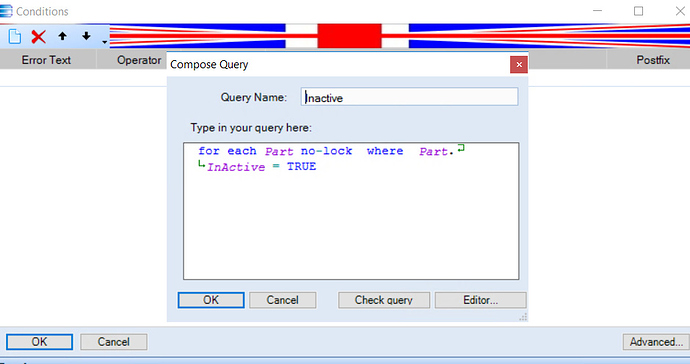The width and height of the screenshot is (690, 364).
Task: Minimize the Conditions window
Action: 597,11
